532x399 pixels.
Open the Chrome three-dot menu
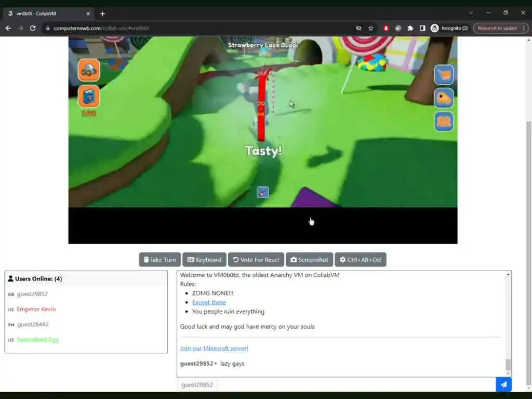pos(524,28)
